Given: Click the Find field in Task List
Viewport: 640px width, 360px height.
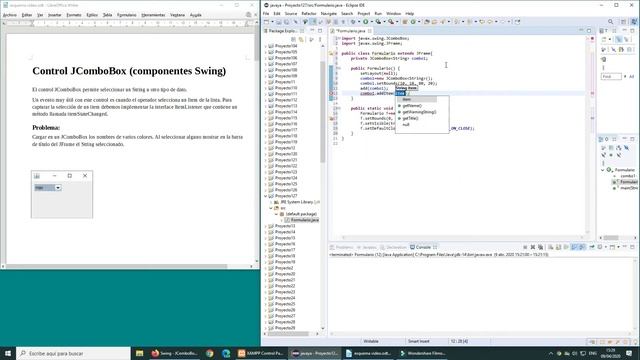Looking at the screenshot, I should (611, 76).
